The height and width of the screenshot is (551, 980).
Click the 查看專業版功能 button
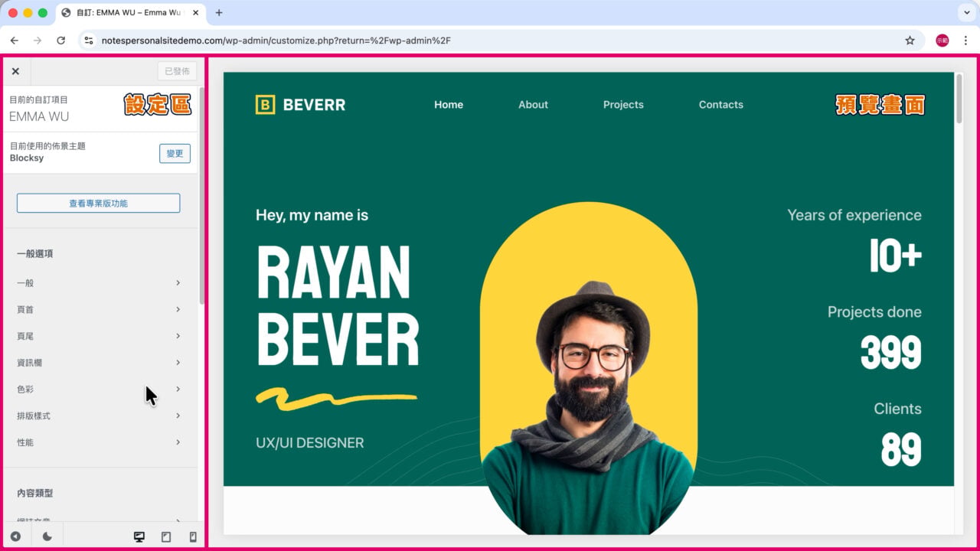point(99,204)
